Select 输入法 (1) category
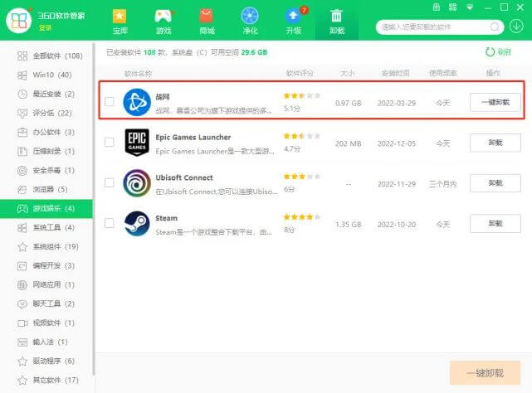Image resolution: width=532 pixels, height=393 pixels. click(46, 342)
